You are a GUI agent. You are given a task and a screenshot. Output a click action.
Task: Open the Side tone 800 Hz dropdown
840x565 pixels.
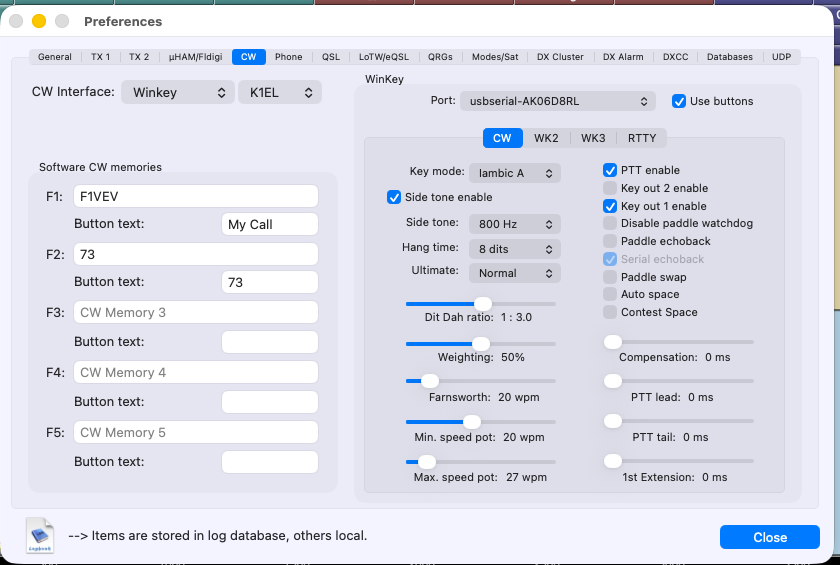[x=514, y=223]
